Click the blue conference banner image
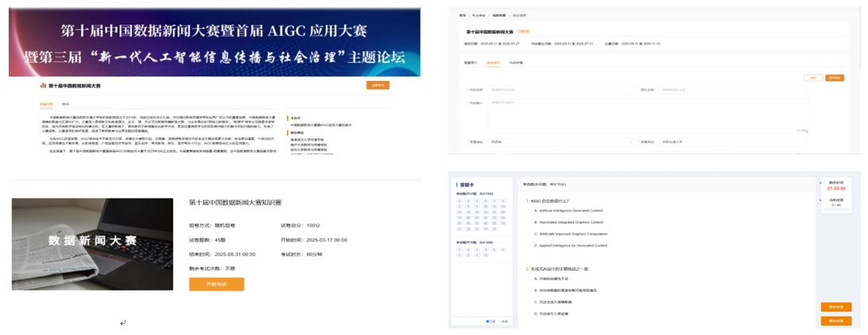The height and width of the screenshot is (335, 868). (x=215, y=41)
